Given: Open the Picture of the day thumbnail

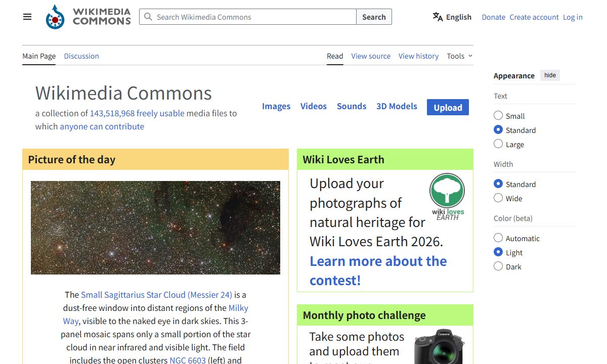Looking at the screenshot, I should coord(155,227).
